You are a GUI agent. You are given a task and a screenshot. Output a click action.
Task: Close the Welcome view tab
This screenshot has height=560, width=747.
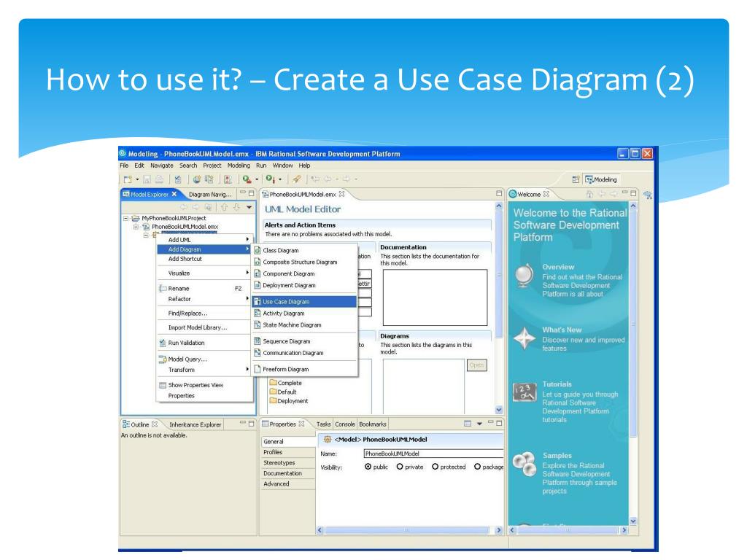pyautogui.click(x=546, y=194)
